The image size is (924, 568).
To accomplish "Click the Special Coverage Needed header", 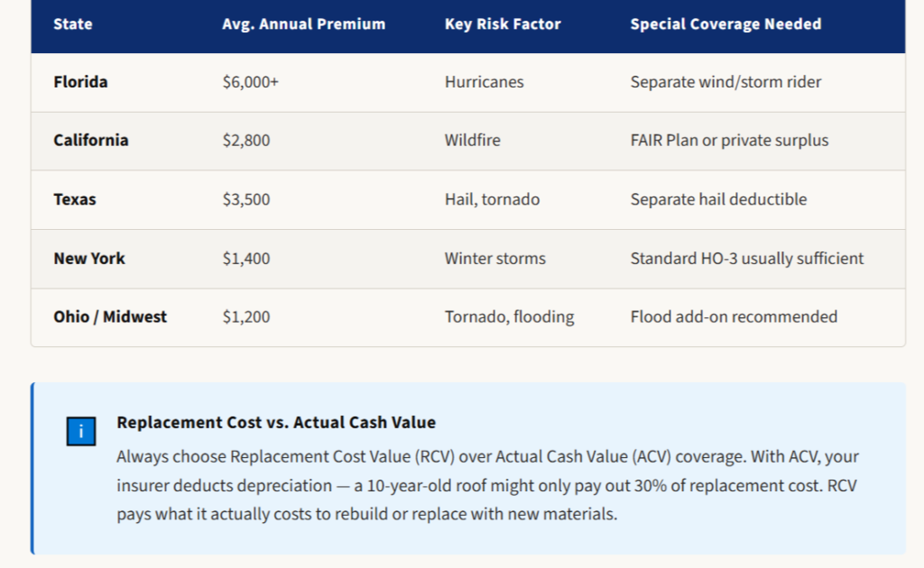I will point(725,24).
